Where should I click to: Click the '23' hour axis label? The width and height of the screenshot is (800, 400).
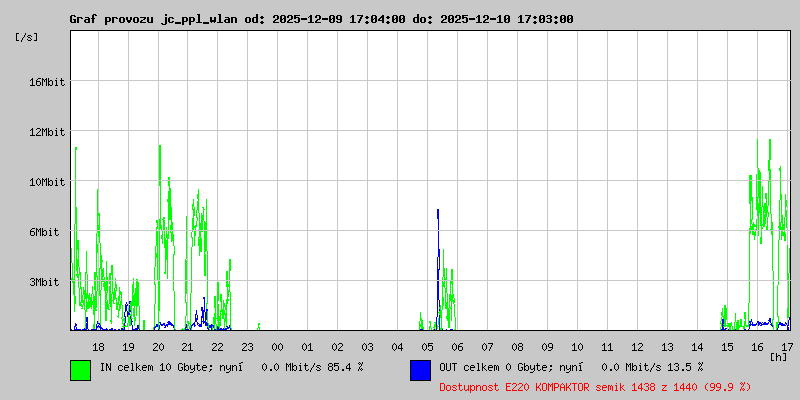pyautogui.click(x=247, y=347)
